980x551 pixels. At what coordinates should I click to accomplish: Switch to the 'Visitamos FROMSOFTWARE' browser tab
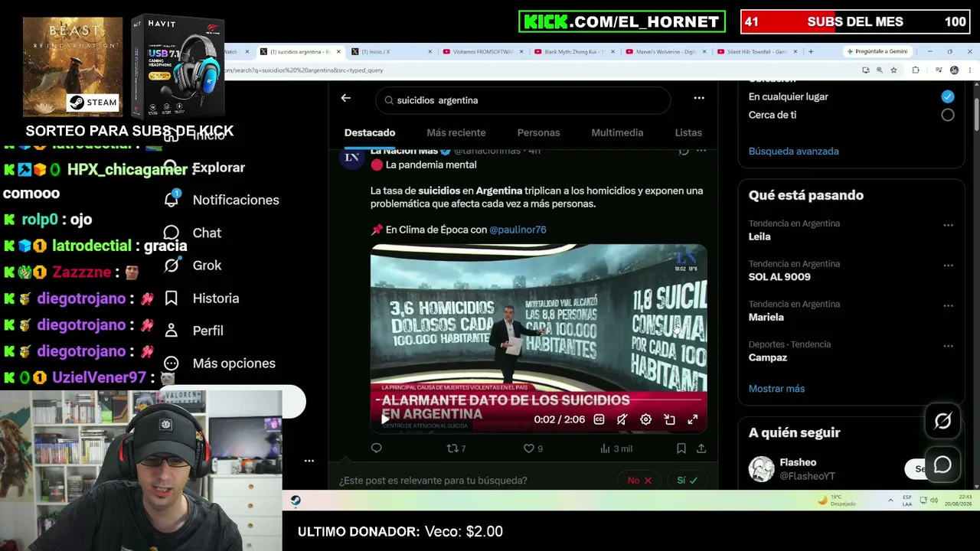(x=482, y=51)
